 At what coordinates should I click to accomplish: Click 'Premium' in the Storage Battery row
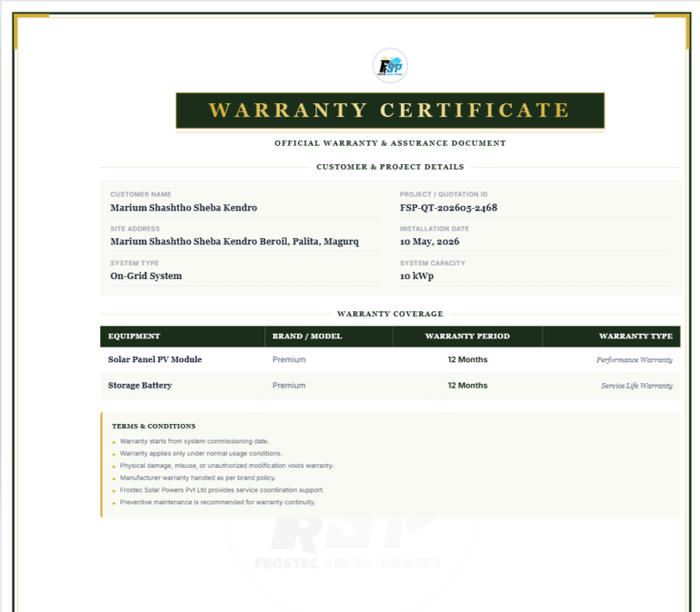[289, 386]
